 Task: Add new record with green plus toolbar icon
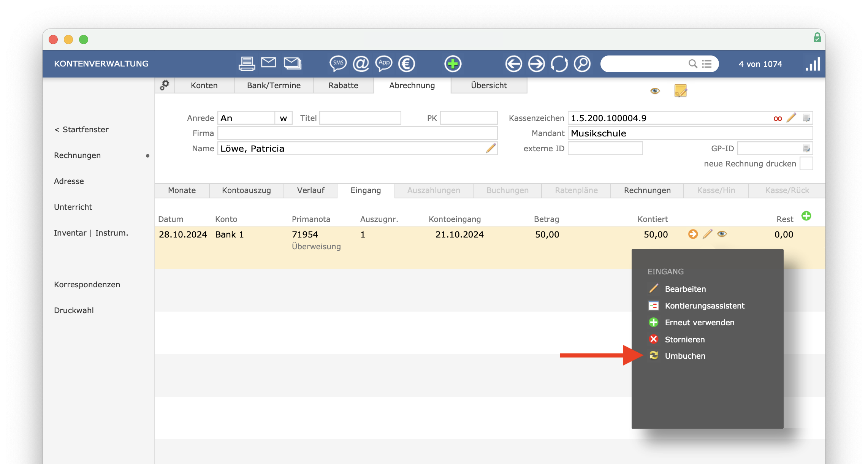coord(453,63)
